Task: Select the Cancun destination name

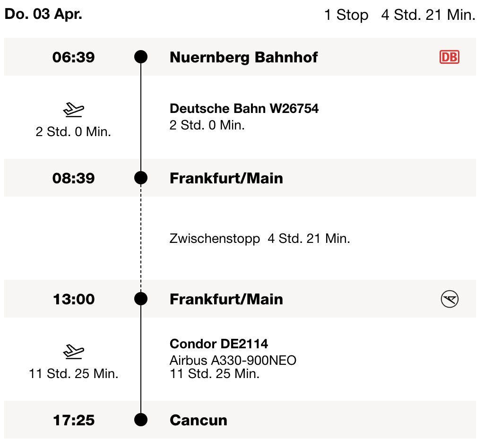Action: [198, 421]
